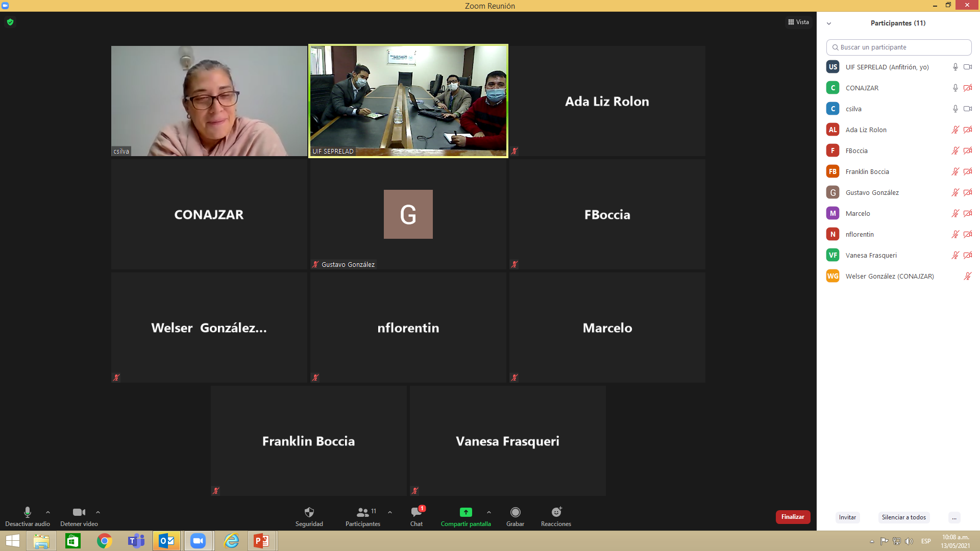980x551 pixels.
Task: Open the participants panel collapse chevron
Action: (x=829, y=23)
